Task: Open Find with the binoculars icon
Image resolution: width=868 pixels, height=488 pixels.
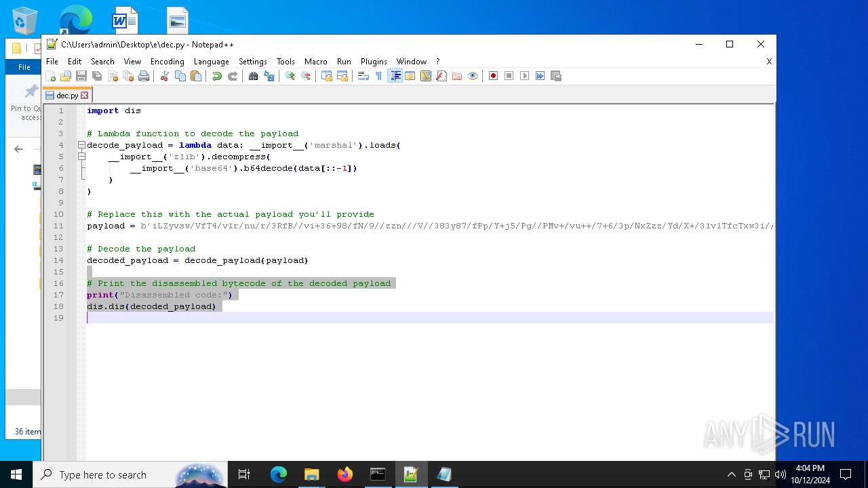Action: pos(253,76)
